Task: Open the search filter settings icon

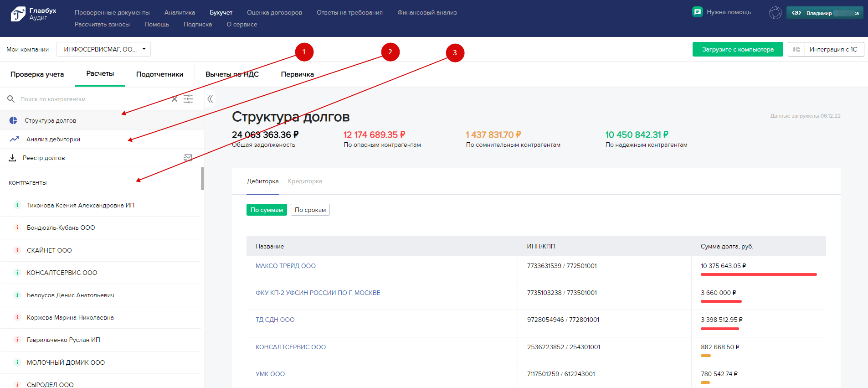Action: pos(188,99)
